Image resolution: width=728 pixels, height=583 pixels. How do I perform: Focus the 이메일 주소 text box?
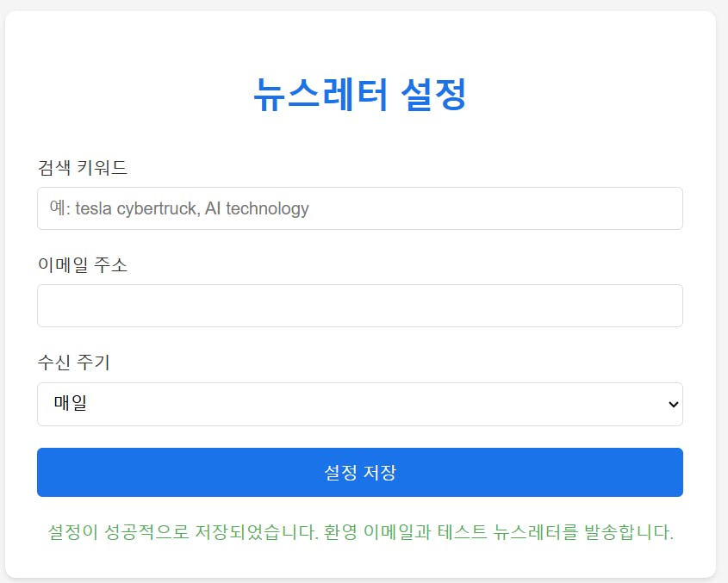click(359, 306)
